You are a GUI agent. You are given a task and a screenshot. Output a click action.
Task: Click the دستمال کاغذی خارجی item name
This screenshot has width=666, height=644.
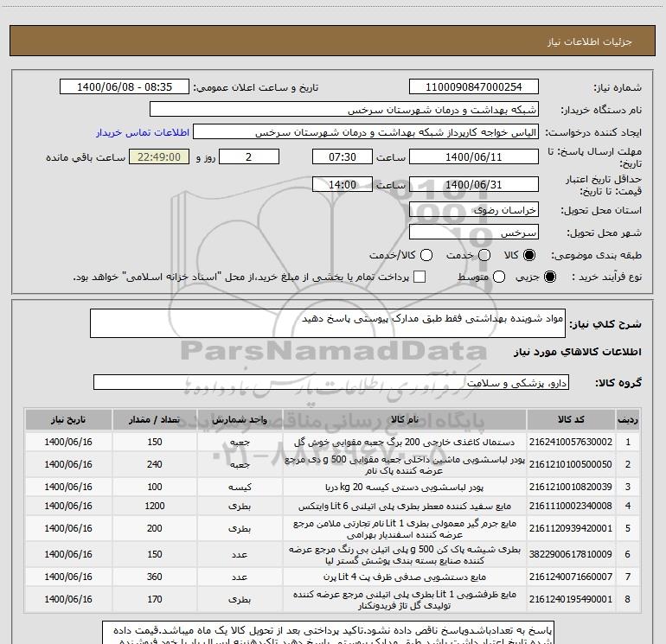pos(405,442)
